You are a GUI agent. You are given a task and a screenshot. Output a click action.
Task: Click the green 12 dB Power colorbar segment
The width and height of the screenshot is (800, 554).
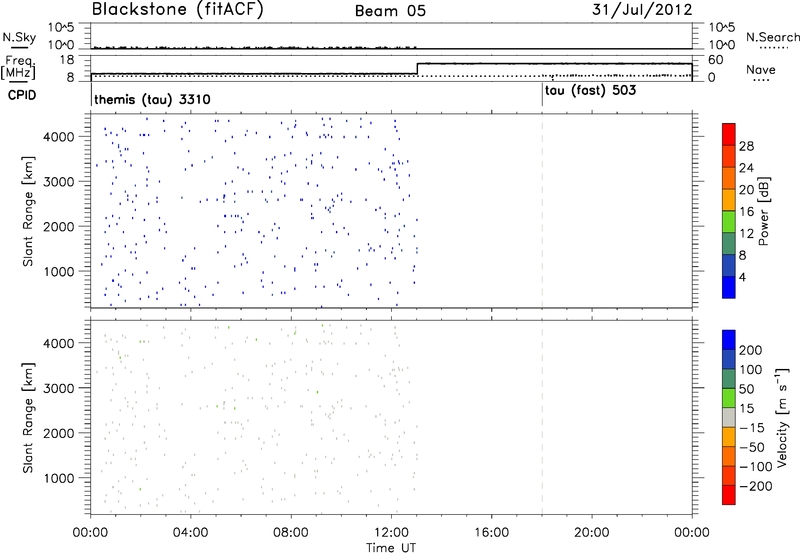coord(729,221)
